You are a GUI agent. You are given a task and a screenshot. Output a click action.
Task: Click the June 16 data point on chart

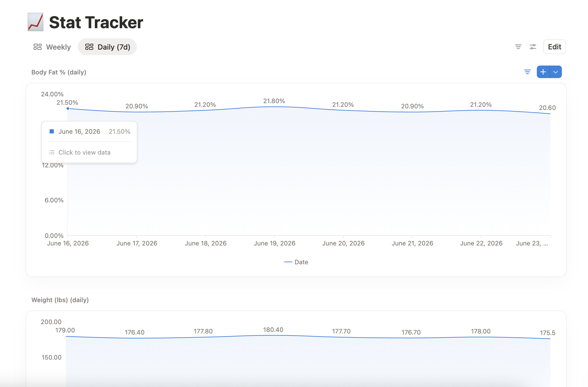pos(68,108)
